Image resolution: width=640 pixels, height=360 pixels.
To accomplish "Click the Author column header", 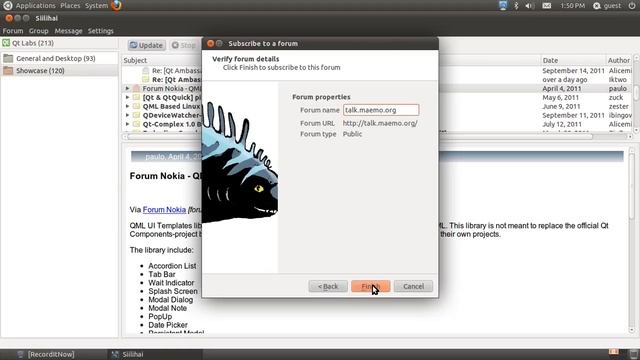I will pos(619,60).
